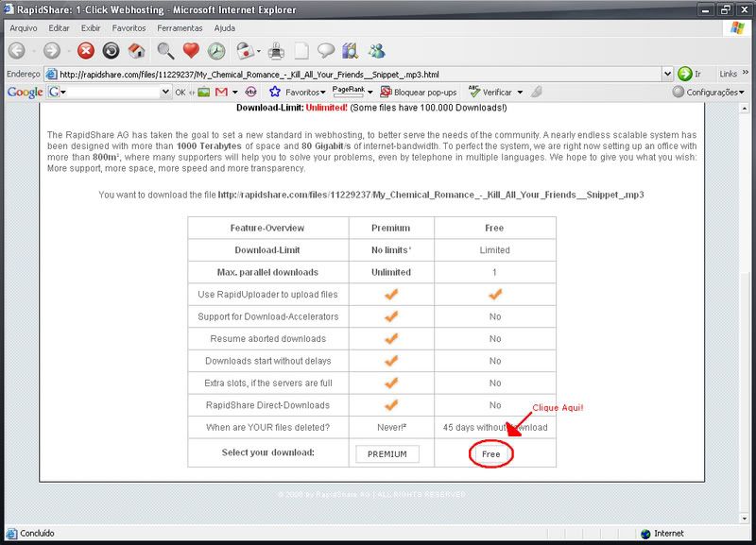Expand the Google toolbar Favoritos dropdown
This screenshot has width=756, height=545.
coord(299,92)
